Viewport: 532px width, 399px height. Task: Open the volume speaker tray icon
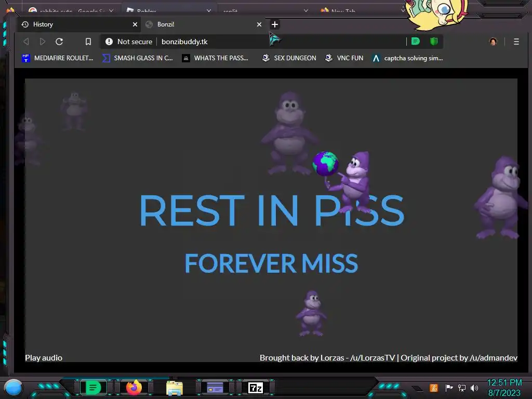pos(474,388)
